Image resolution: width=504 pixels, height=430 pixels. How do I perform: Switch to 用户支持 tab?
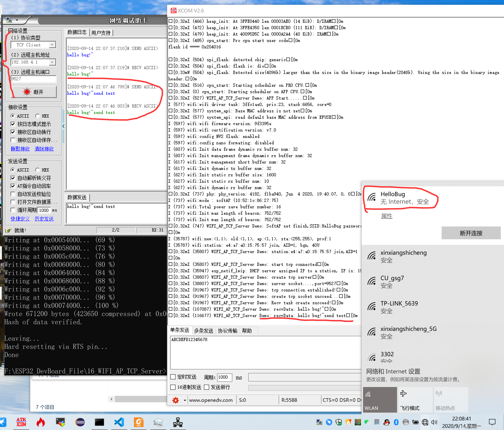click(x=101, y=33)
